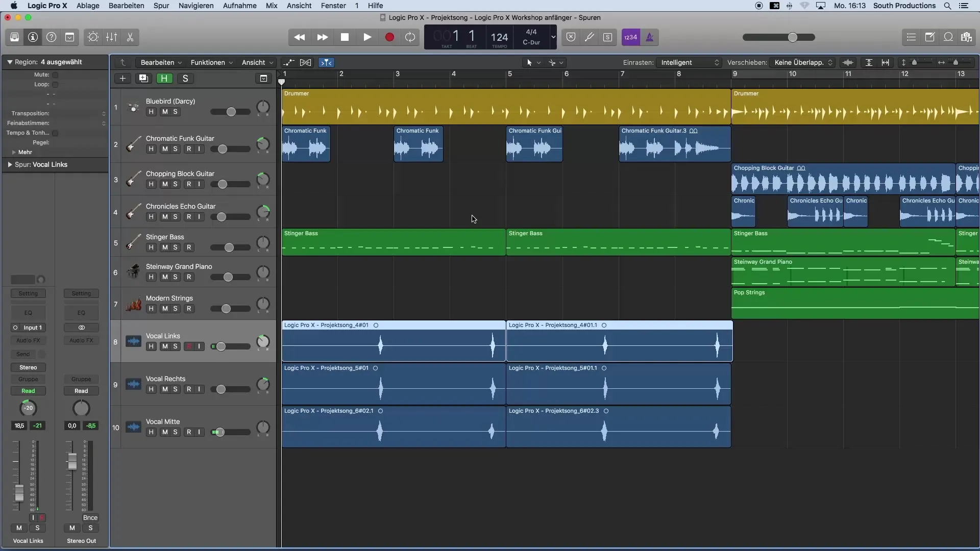Expand the Spur: Vocal Links section
980x551 pixels.
[x=10, y=165]
